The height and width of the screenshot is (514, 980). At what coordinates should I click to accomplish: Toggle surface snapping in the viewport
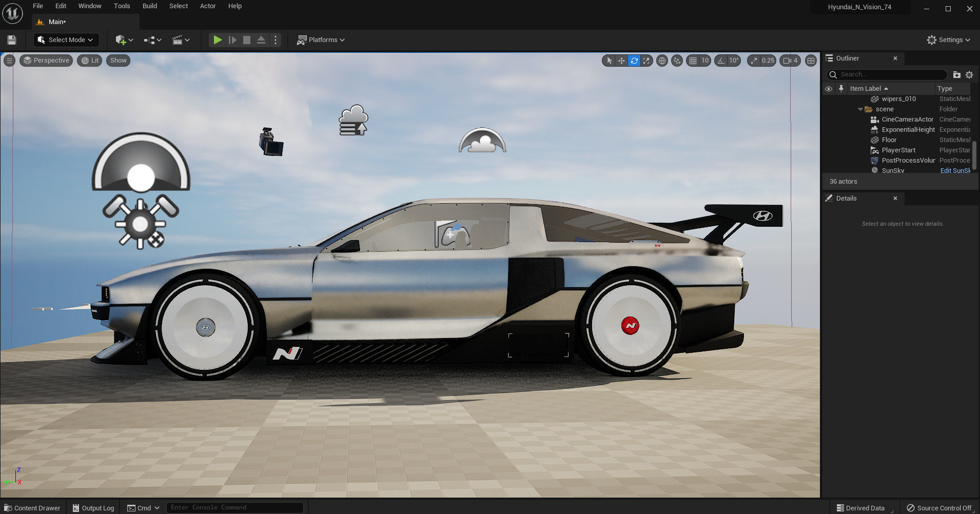(677, 61)
